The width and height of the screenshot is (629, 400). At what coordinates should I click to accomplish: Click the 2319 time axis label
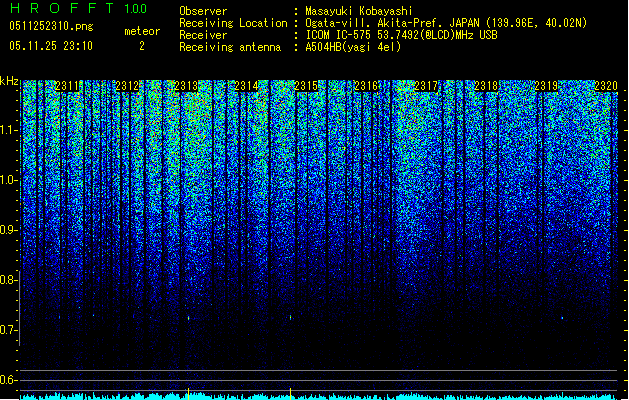click(x=546, y=86)
